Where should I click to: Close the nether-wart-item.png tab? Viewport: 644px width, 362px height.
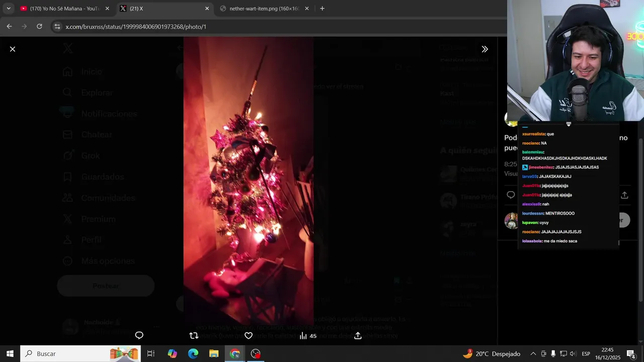[x=307, y=9]
